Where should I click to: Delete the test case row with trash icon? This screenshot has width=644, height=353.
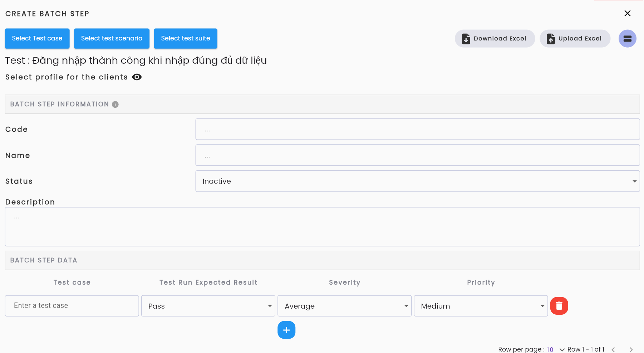pos(559,306)
